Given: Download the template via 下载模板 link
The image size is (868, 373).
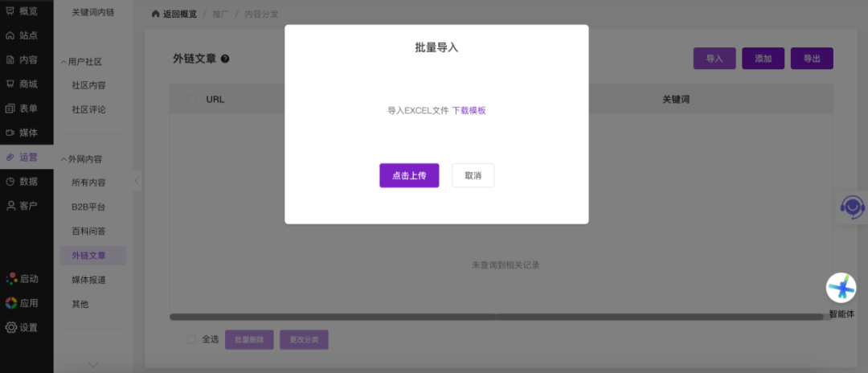Looking at the screenshot, I should 469,110.
